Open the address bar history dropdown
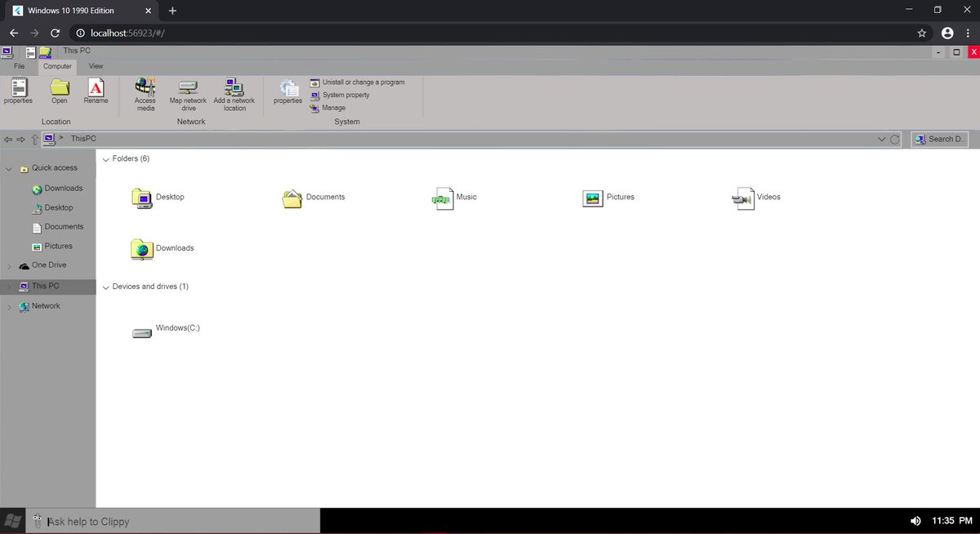This screenshot has width=980, height=534. pos(881,140)
